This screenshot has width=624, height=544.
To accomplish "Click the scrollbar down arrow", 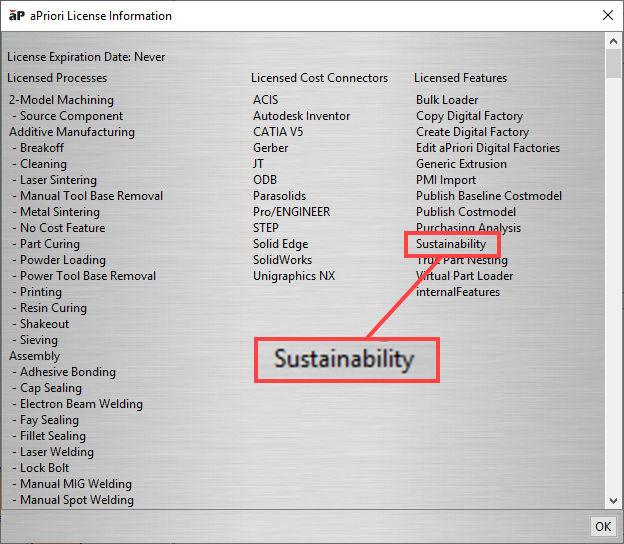I will pos(613,500).
